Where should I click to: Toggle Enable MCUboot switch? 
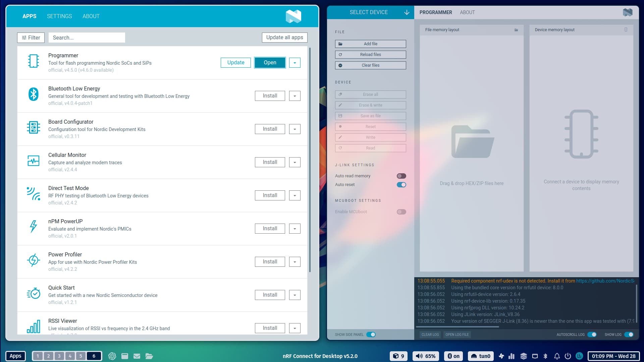pyautogui.click(x=401, y=212)
